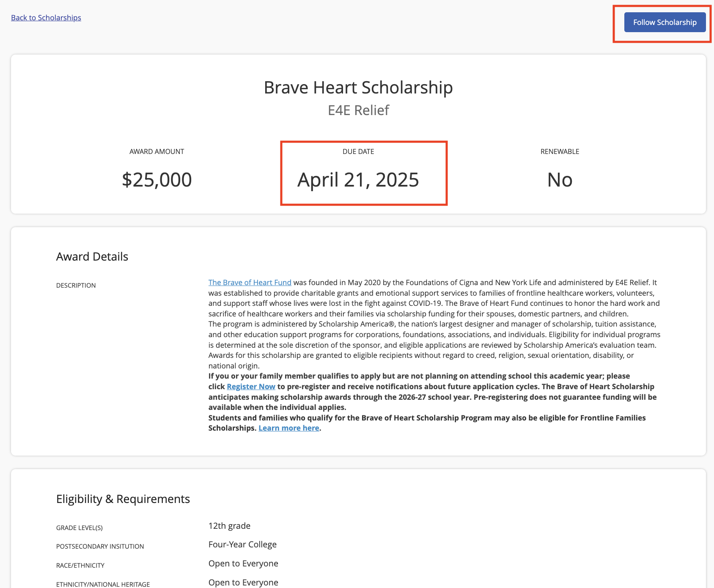The image size is (714, 588).
Task: Click the Register Now link
Action: click(251, 387)
